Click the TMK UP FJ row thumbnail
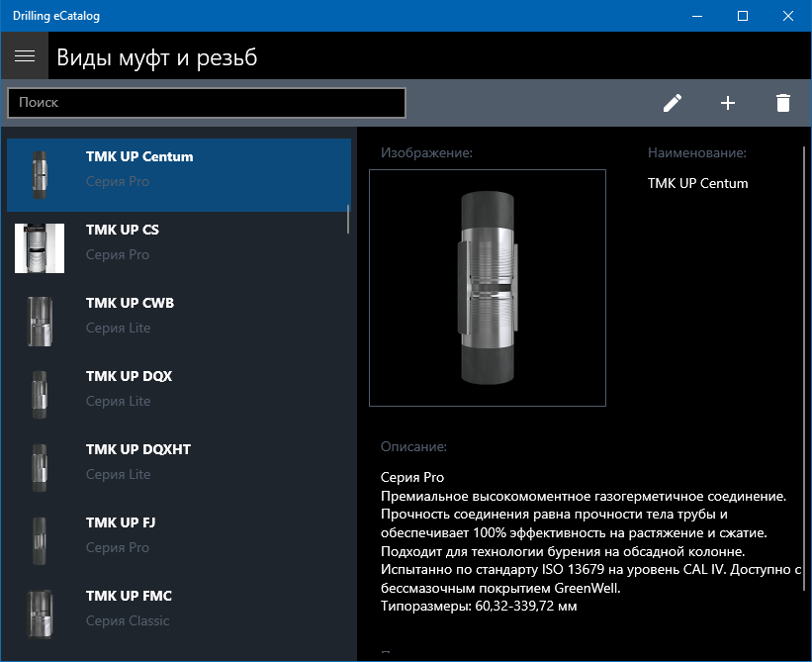 point(40,541)
